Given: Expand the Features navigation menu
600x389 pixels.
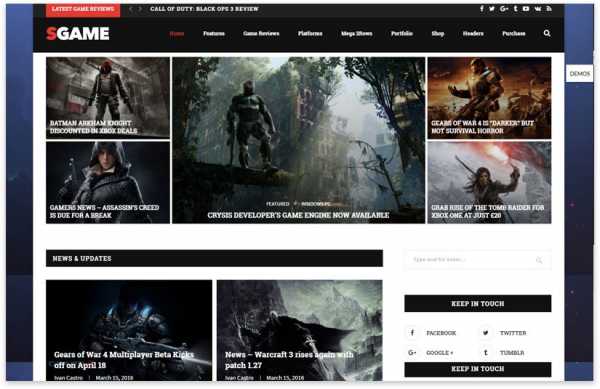Looking at the screenshot, I should tap(214, 33).
